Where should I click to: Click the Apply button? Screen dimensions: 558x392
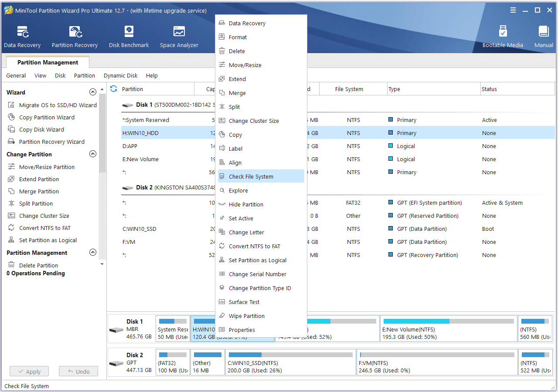pos(29,372)
